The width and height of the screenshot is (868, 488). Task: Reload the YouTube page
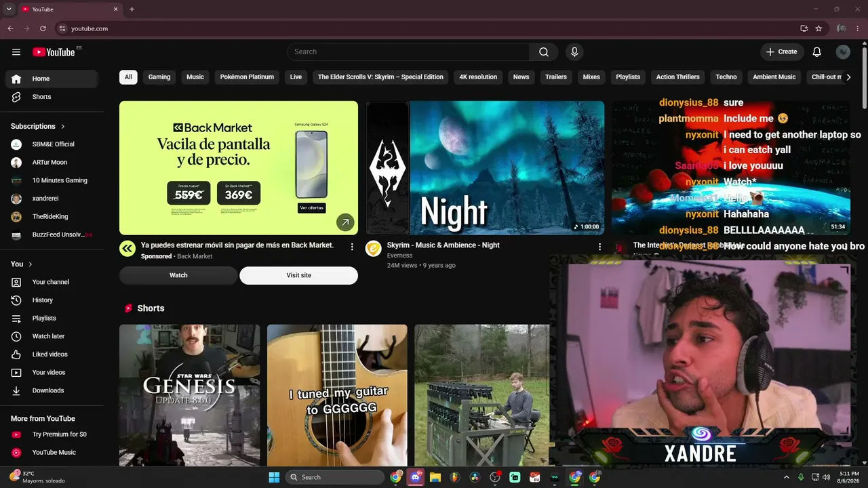[43, 28]
